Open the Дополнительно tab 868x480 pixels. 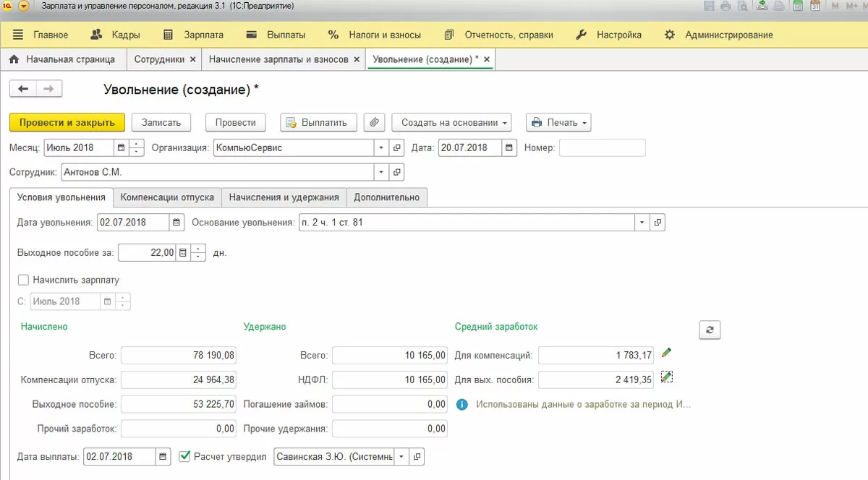click(x=387, y=197)
